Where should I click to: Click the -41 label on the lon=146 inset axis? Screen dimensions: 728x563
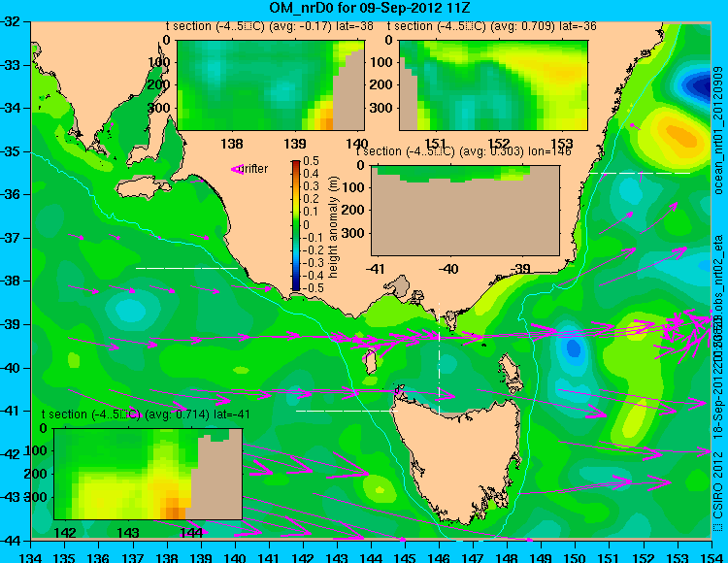tap(376, 269)
